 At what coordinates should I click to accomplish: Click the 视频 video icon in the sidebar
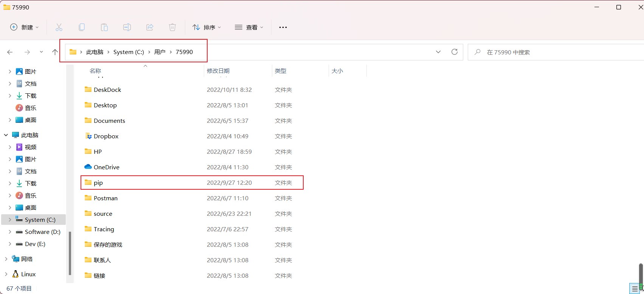coord(19,147)
